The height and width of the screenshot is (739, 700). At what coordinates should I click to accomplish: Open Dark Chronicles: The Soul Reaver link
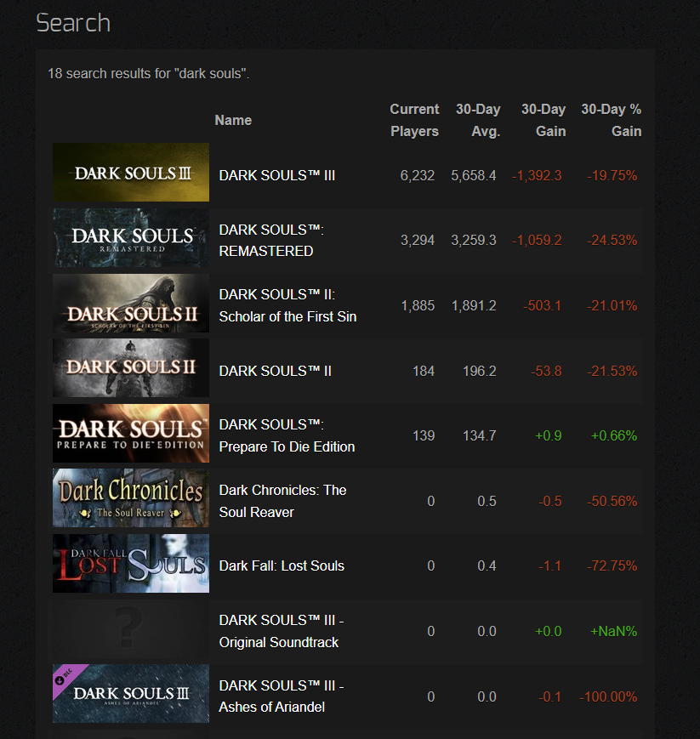[282, 501]
